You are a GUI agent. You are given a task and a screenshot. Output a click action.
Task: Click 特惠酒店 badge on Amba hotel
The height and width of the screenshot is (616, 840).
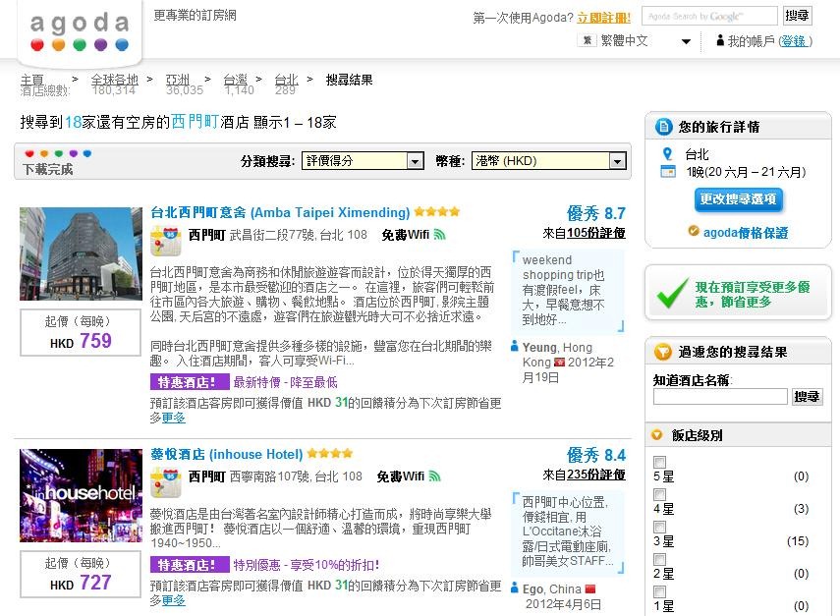pos(190,382)
